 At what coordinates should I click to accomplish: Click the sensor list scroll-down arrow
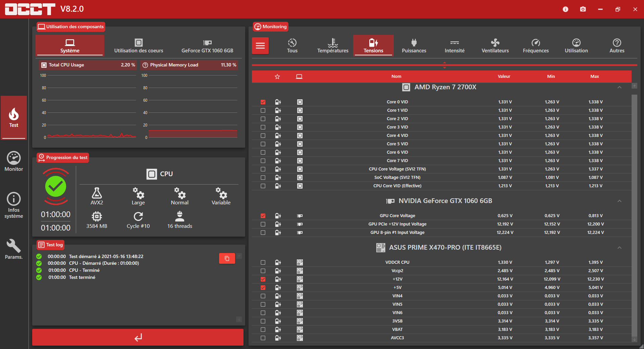(634, 340)
